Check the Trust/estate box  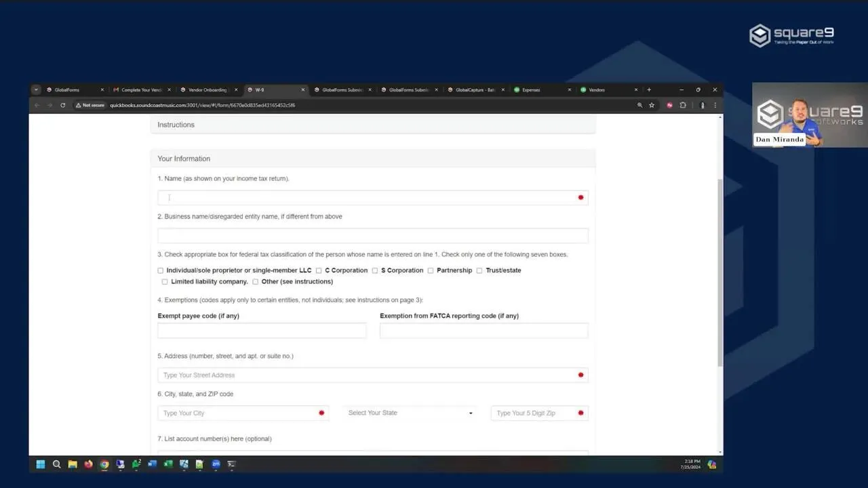coord(479,270)
